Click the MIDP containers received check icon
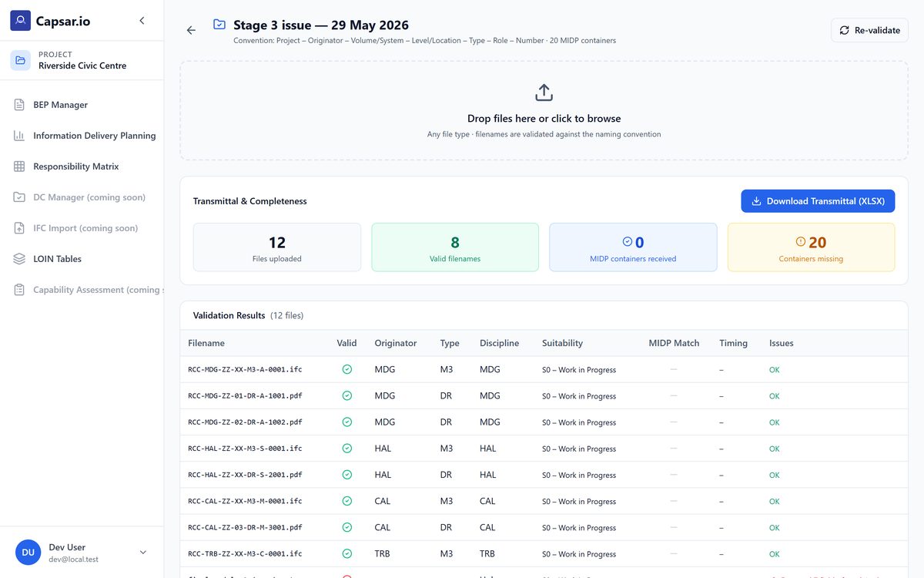 click(x=627, y=242)
